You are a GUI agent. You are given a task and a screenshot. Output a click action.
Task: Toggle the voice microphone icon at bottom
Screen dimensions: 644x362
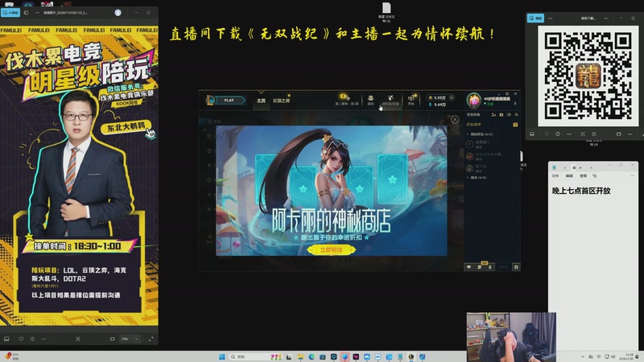point(490,267)
